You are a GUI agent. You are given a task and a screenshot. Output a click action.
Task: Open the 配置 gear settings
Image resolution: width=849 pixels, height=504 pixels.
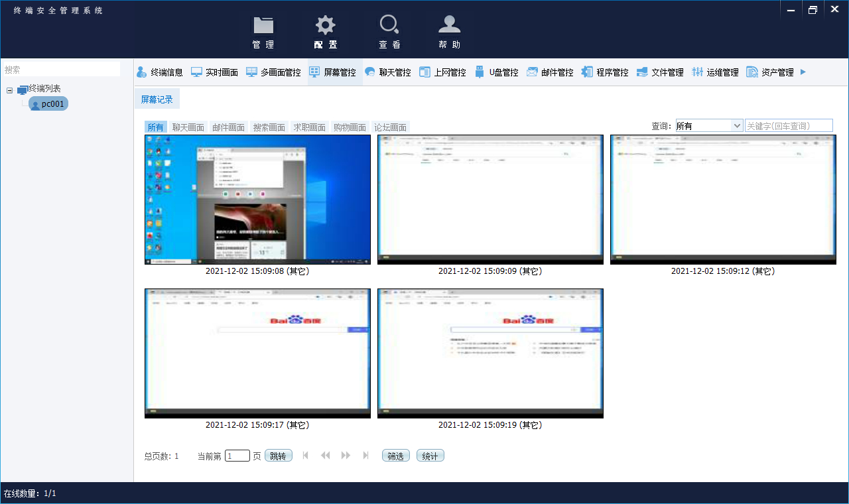click(x=325, y=27)
